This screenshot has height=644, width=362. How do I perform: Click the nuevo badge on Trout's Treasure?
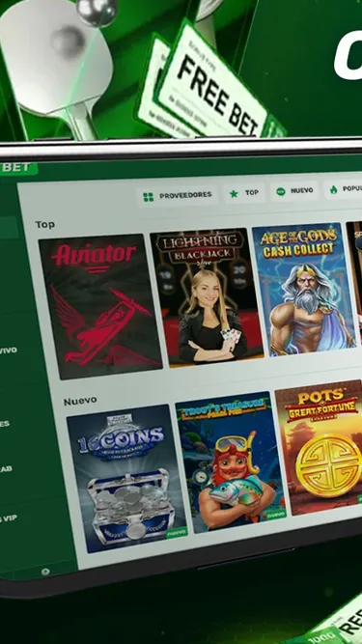276,515
